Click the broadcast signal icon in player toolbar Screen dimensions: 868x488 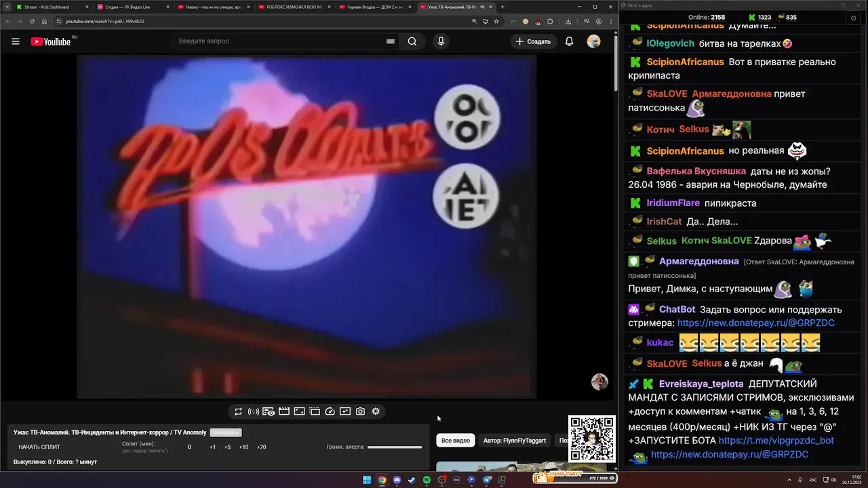(x=253, y=411)
